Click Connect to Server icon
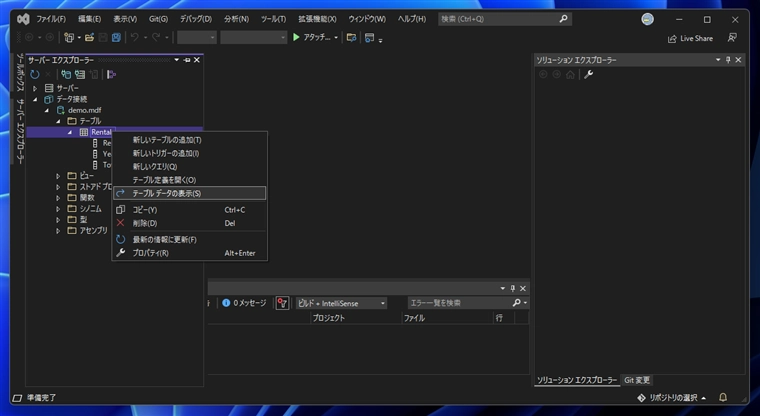The image size is (760, 416). [79, 74]
